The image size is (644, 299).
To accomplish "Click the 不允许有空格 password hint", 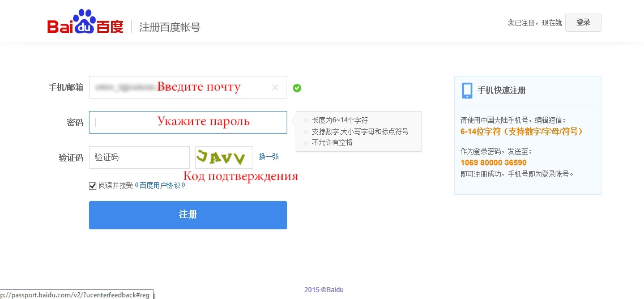I will point(332,143).
